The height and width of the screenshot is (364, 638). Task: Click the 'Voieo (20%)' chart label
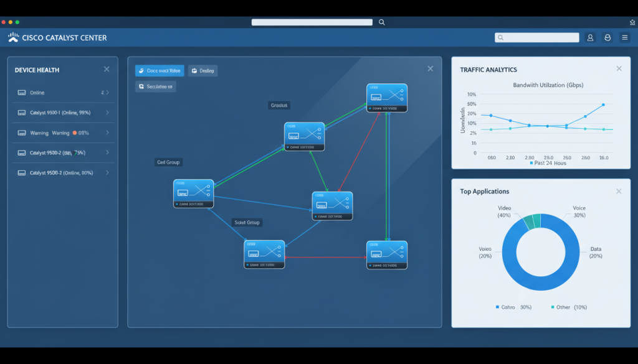(x=485, y=252)
